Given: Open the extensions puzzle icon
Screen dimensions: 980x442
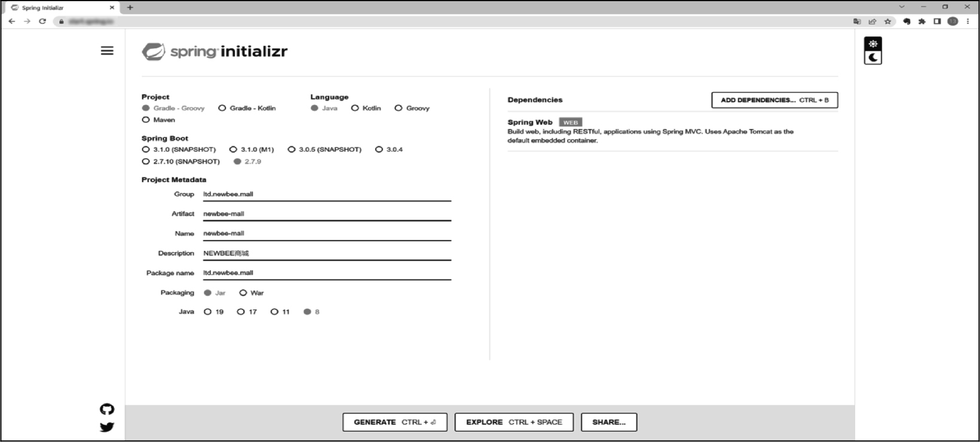Looking at the screenshot, I should (x=922, y=22).
